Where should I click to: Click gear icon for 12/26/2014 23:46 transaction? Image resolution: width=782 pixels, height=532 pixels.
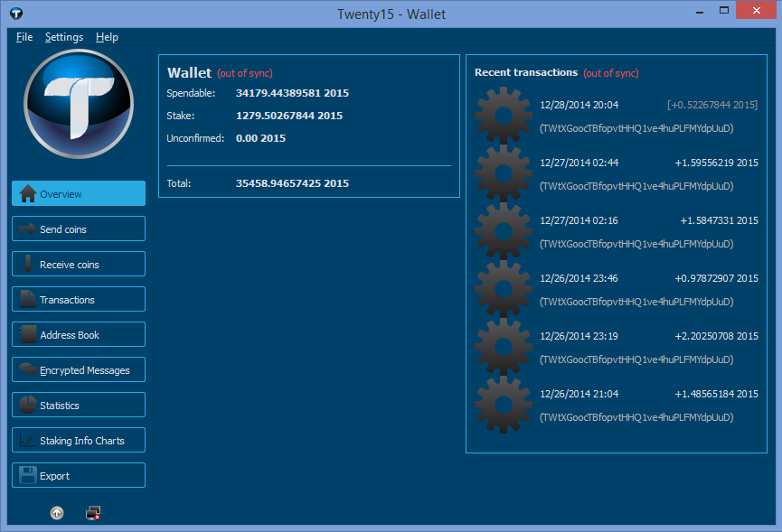pyautogui.click(x=504, y=289)
